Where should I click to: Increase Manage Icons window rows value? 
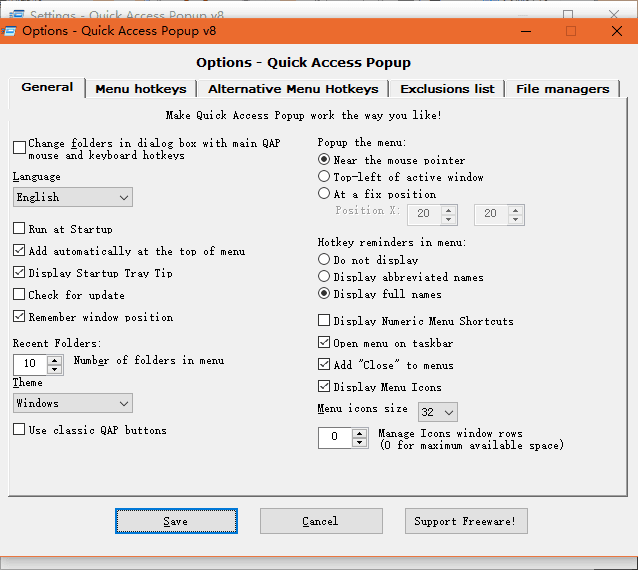360,434
